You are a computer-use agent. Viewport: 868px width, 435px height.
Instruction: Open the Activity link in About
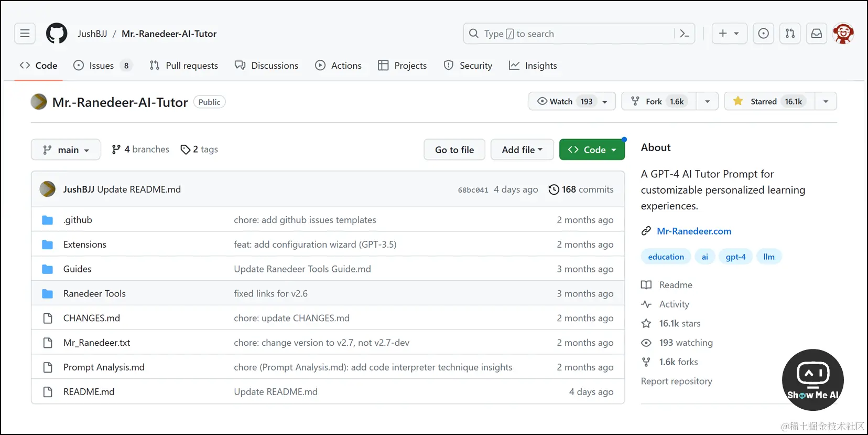click(x=674, y=304)
